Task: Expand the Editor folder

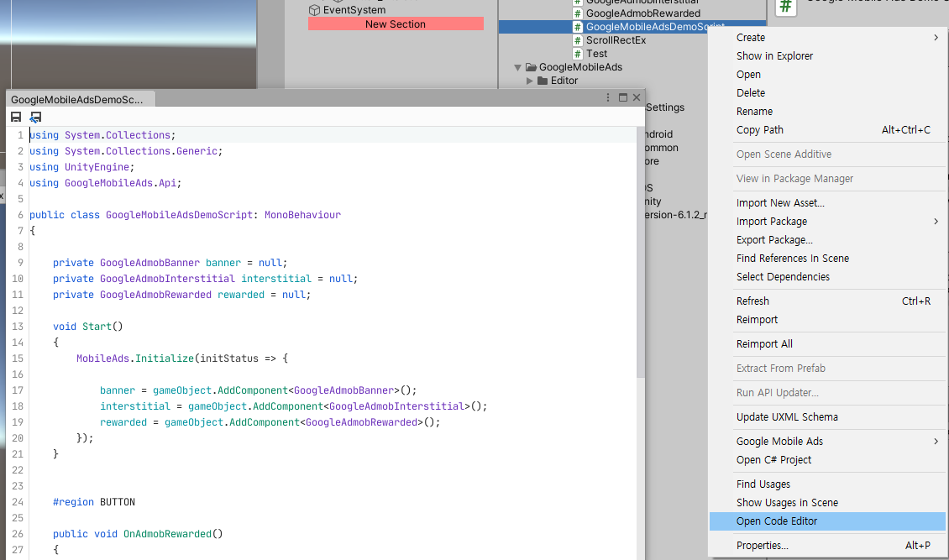Action: pos(530,81)
